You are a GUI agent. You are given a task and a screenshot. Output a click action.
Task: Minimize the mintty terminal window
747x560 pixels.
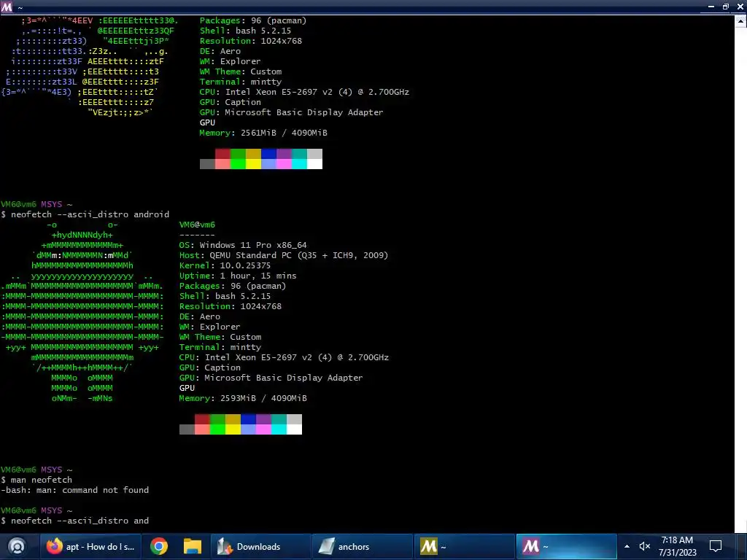711,7
